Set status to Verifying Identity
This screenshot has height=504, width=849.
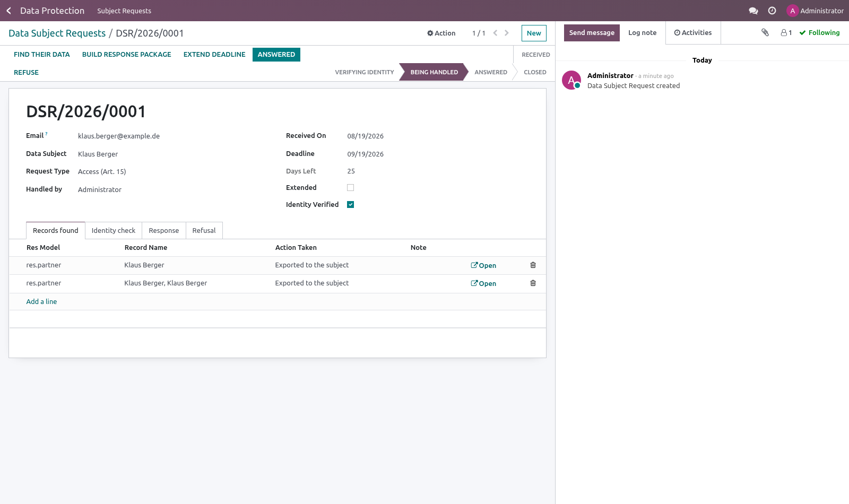pyautogui.click(x=365, y=73)
